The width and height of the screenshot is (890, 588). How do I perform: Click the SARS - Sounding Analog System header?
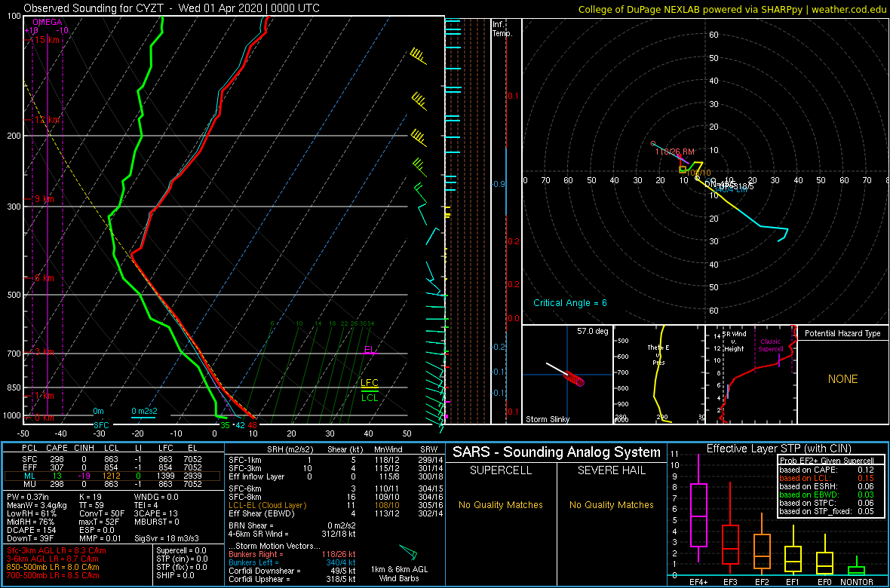[x=557, y=452]
